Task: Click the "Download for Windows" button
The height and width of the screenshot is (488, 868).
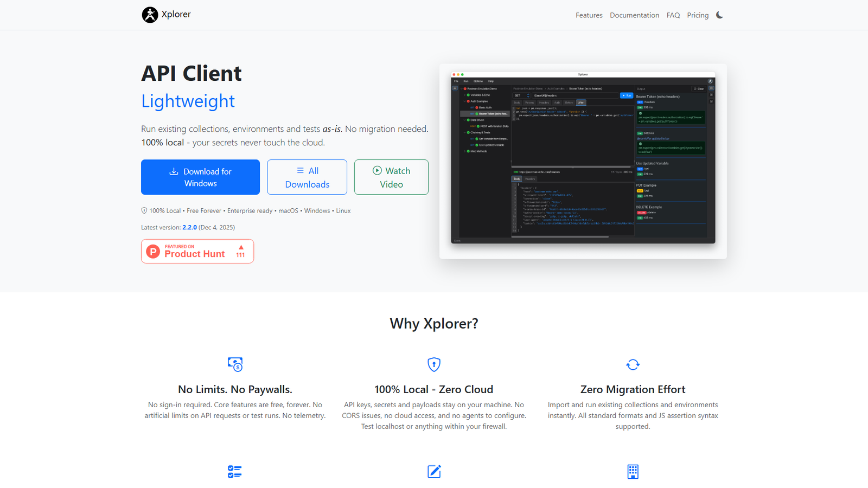Action: [200, 177]
